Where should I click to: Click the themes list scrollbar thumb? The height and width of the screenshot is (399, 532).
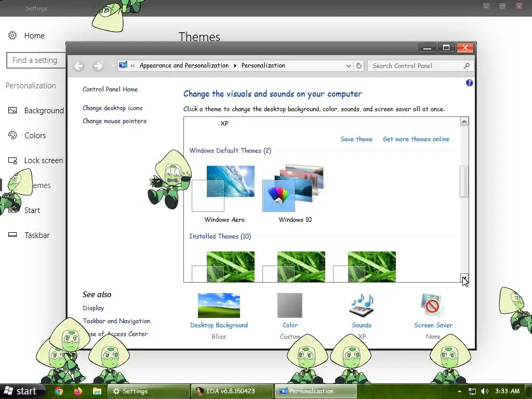464,181
